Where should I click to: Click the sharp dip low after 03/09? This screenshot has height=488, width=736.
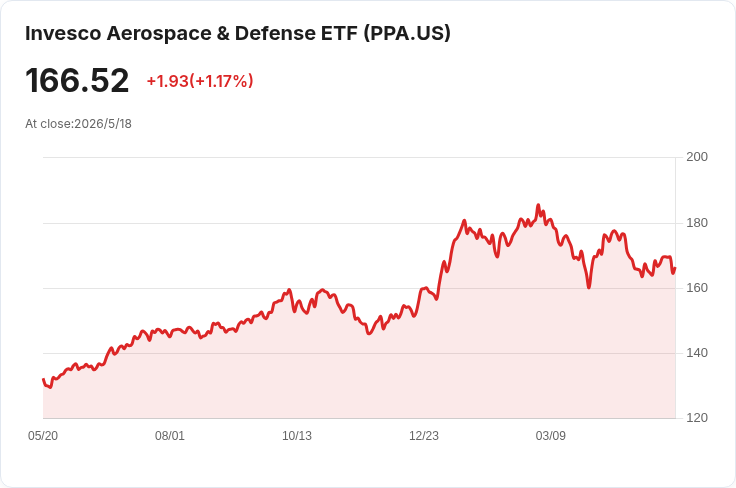click(589, 287)
